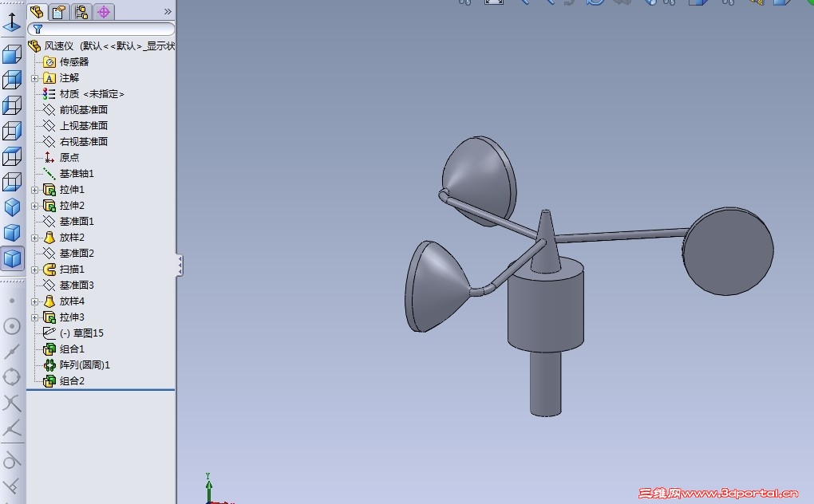The width and height of the screenshot is (814, 504).
Task: Open the PropertyManager tab
Action: tap(59, 11)
